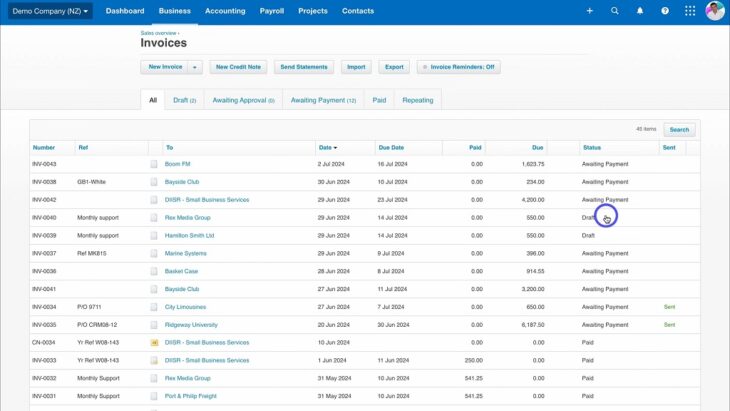Open the Projects menu
This screenshot has width=730, height=411.
coord(313,11)
